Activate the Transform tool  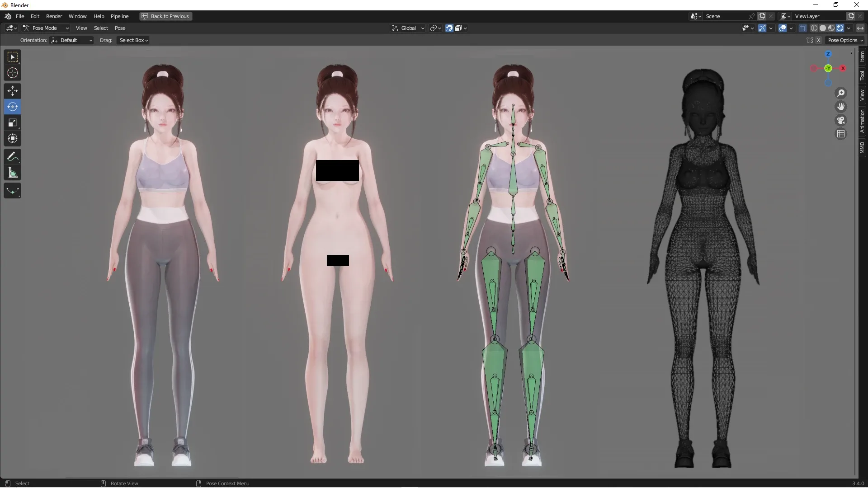[12, 138]
